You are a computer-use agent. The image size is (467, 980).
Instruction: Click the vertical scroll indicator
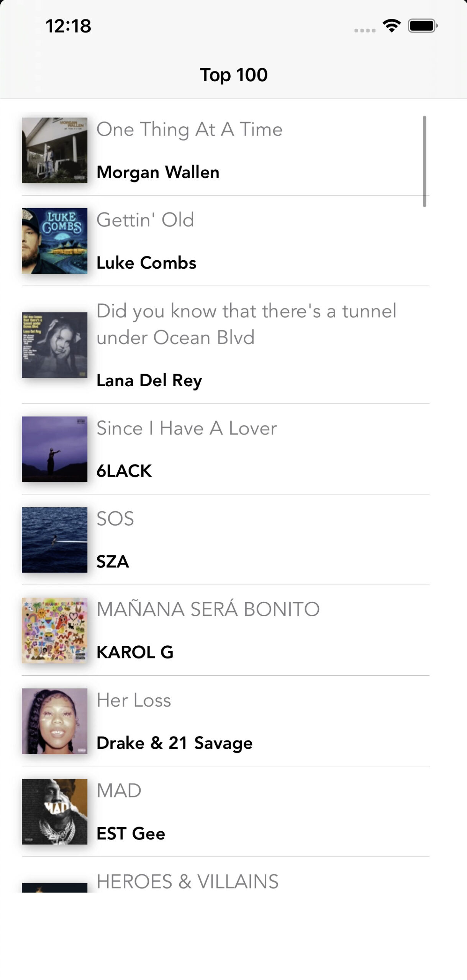point(424,161)
